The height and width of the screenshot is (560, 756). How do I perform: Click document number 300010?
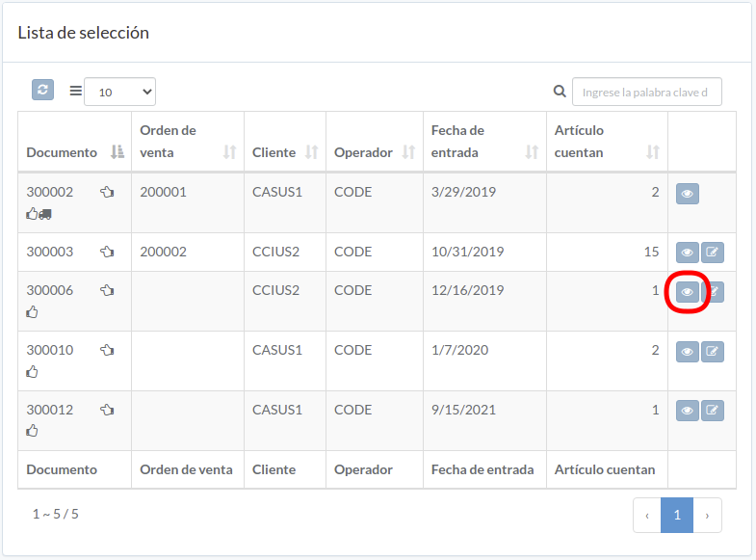[50, 350]
